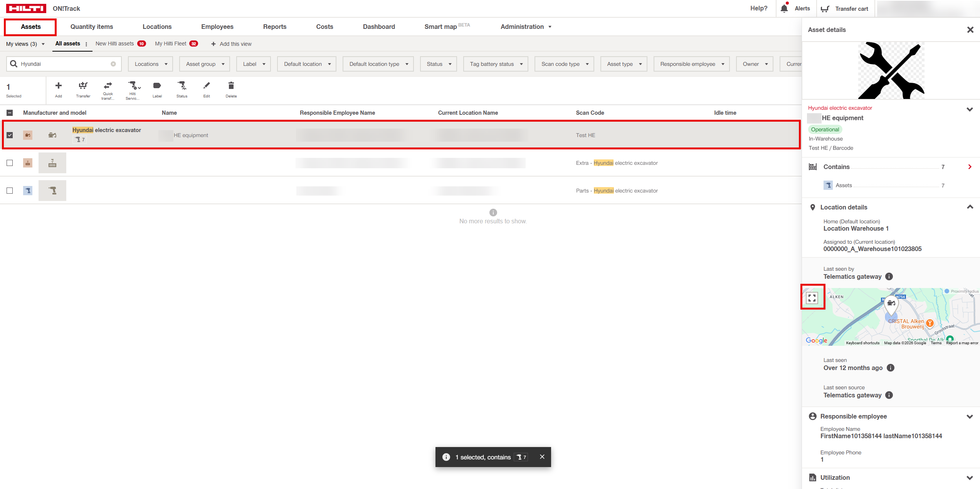Image resolution: width=980 pixels, height=489 pixels.
Task: Open the Label filter dropdown
Action: tap(254, 64)
